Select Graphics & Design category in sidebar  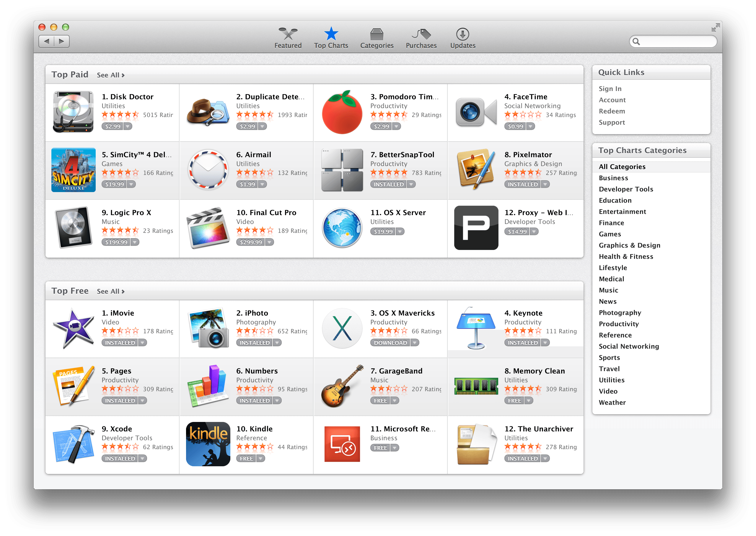tap(629, 245)
